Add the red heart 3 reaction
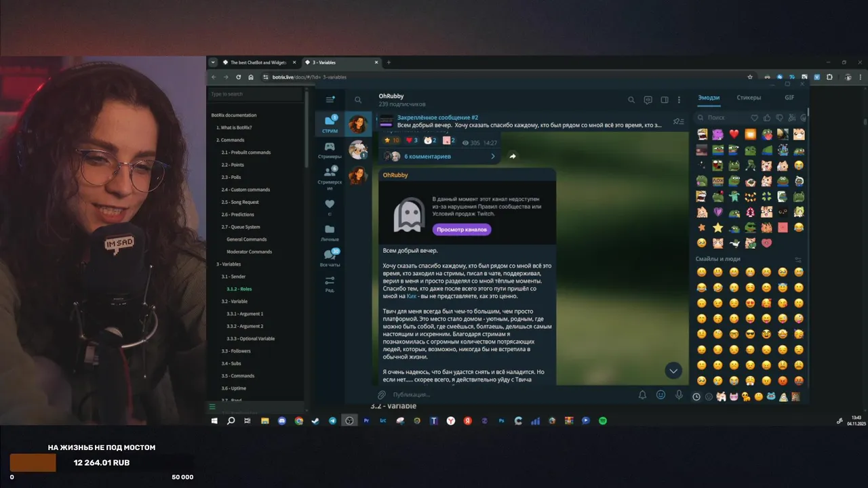Screen dimensions: 868x488 tap(411, 140)
